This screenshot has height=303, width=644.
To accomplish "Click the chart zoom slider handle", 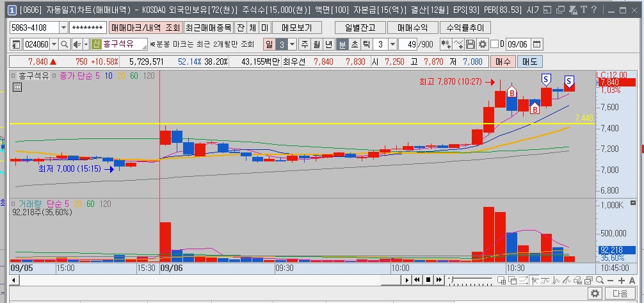I will tap(452, 278).
